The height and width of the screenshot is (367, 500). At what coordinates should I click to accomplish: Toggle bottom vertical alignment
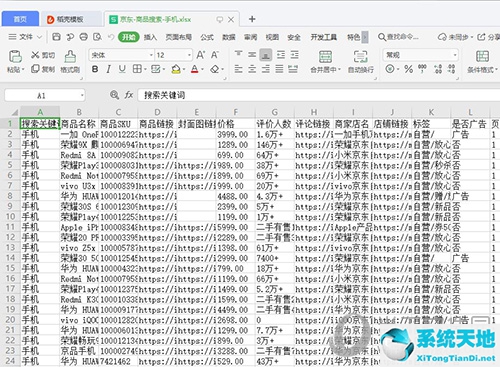(266, 55)
